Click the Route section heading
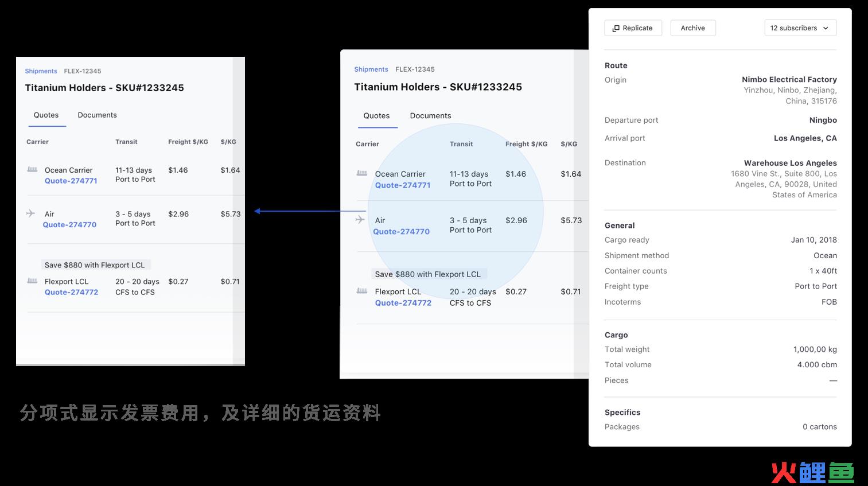The width and height of the screenshot is (868, 486). (616, 65)
